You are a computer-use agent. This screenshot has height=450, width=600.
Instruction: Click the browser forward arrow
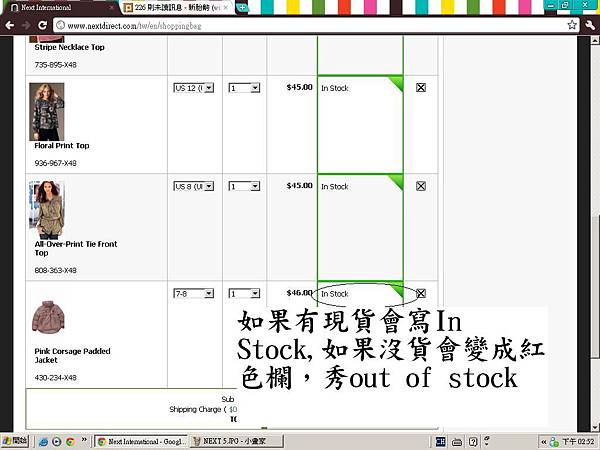click(26, 25)
